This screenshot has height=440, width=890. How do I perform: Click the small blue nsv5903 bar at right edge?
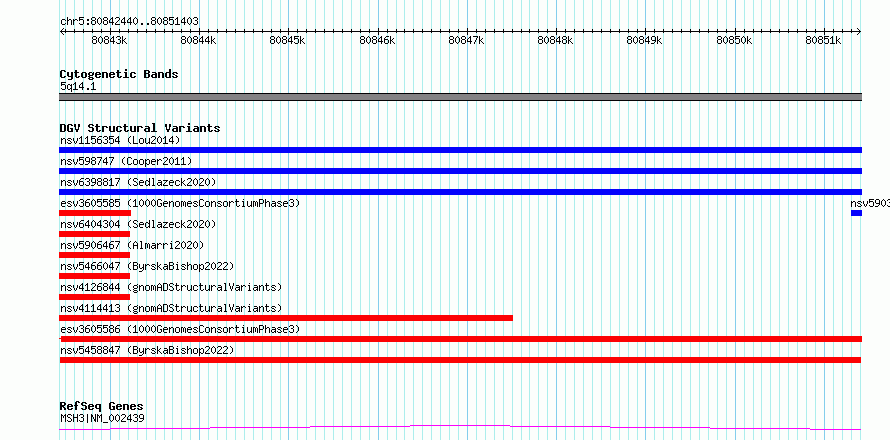pos(857,213)
